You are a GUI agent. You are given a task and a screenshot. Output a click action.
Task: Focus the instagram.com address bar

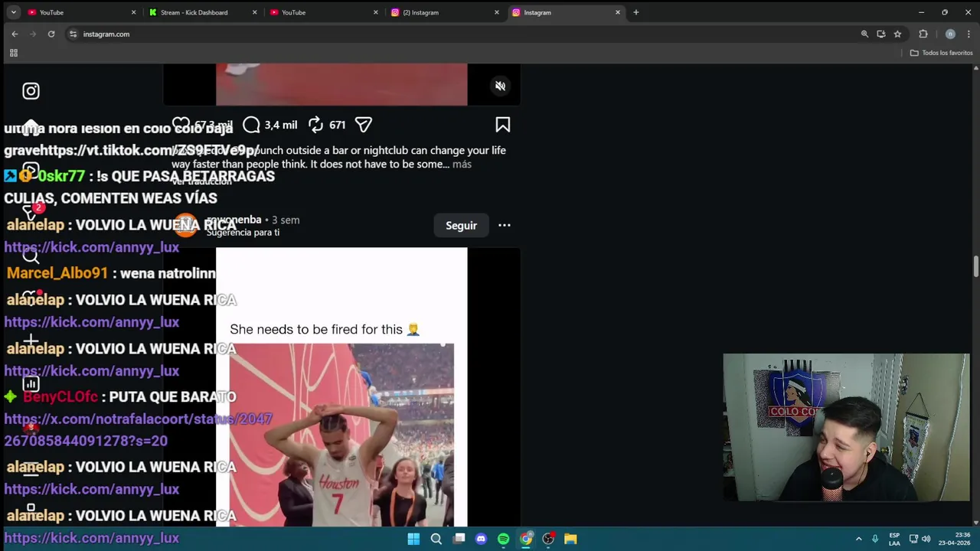tap(459, 34)
